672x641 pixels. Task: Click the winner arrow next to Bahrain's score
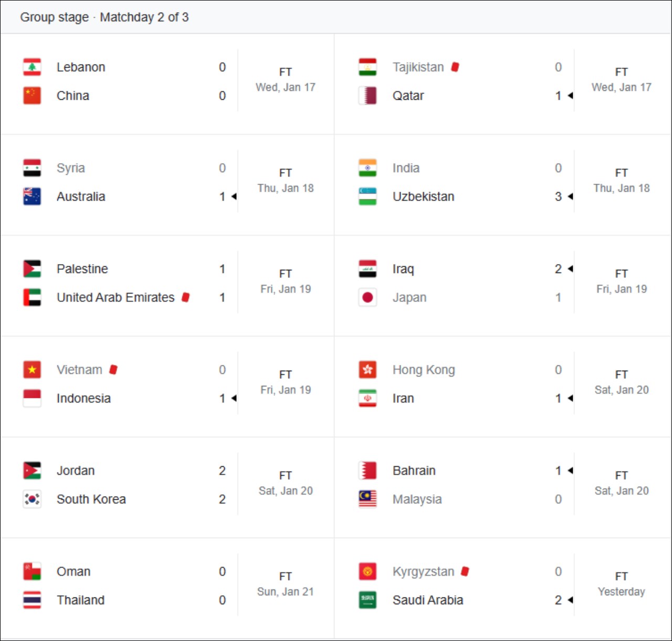[x=571, y=470]
